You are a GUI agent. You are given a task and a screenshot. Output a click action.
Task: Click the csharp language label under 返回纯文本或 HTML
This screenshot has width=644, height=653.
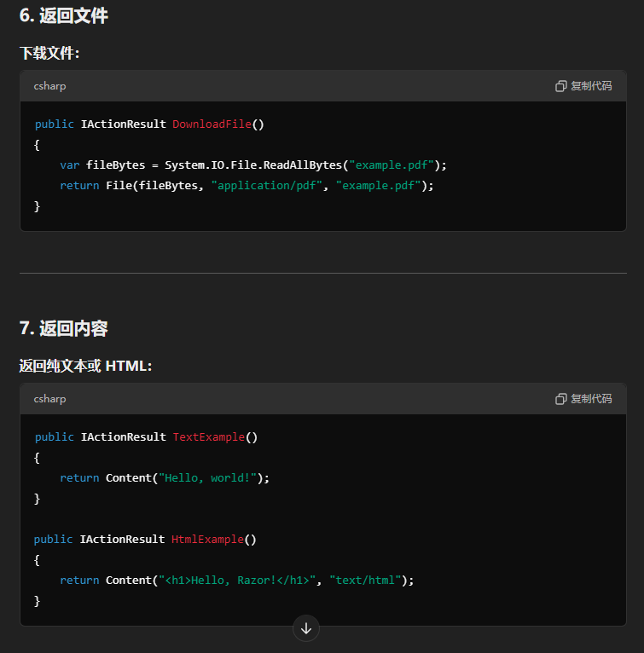(49, 399)
